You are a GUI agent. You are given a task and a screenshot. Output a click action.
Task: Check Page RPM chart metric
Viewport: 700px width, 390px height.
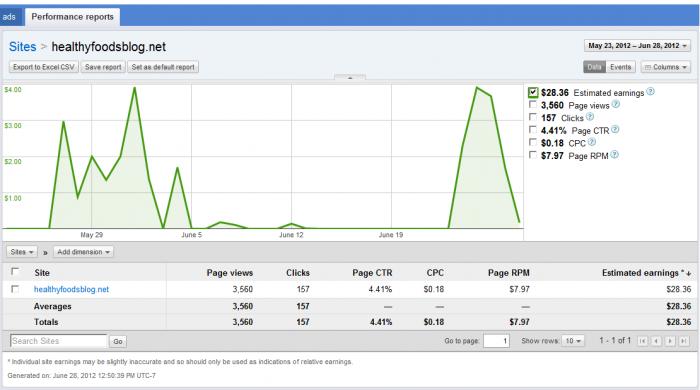click(533, 155)
